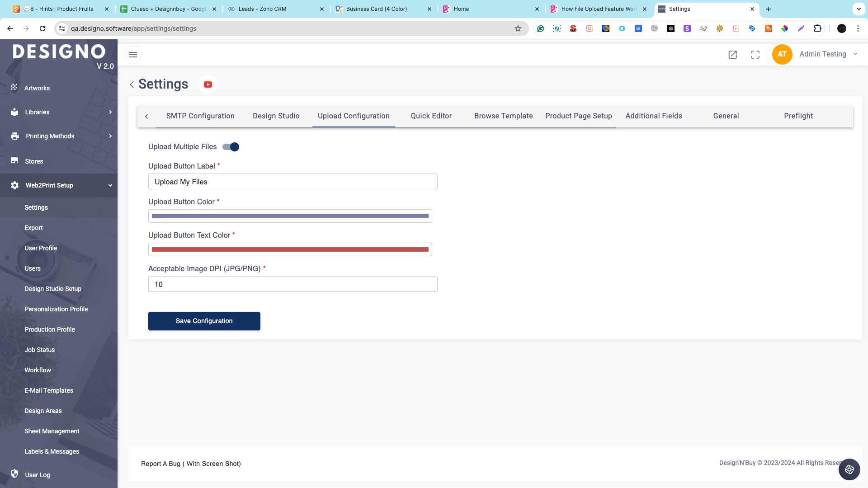Click the AT user avatar
Screen dimensions: 868x488
(782, 54)
